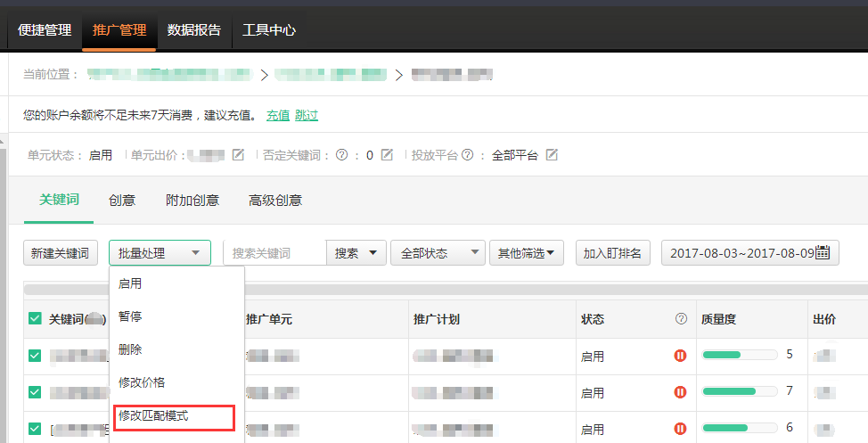This screenshot has width=868, height=443.
Task: Click the 加入盯排名 button
Action: click(x=613, y=253)
